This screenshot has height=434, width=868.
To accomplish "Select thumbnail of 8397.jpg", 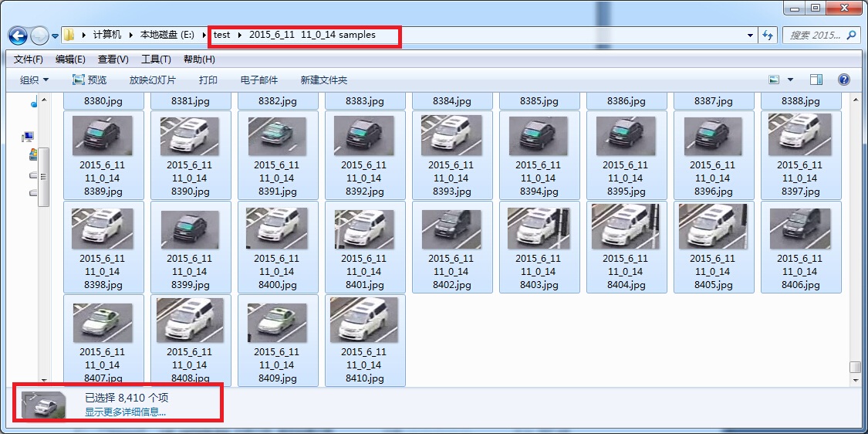I will click(x=800, y=134).
